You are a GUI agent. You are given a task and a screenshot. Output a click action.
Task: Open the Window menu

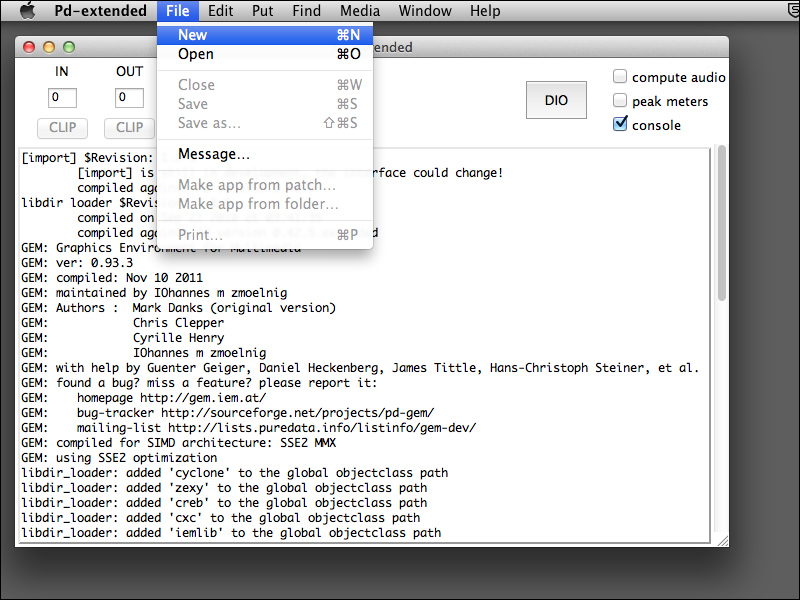tap(425, 11)
